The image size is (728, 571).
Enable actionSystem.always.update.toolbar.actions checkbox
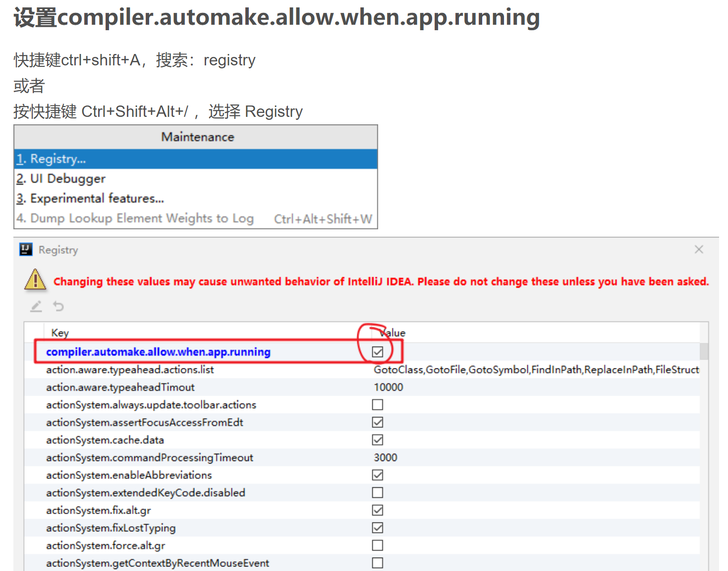378,405
